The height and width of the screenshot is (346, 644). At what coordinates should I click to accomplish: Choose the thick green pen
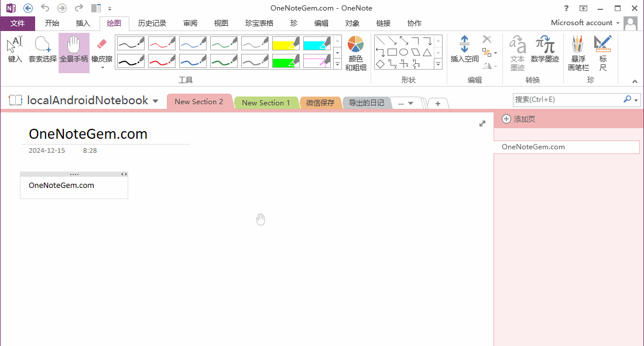(x=224, y=61)
